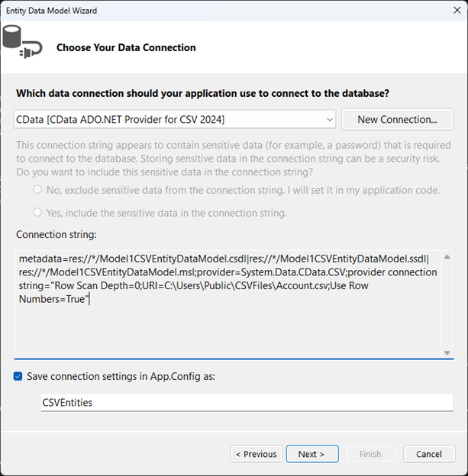
Task: Proceed with the Next > button
Action: click(x=311, y=454)
